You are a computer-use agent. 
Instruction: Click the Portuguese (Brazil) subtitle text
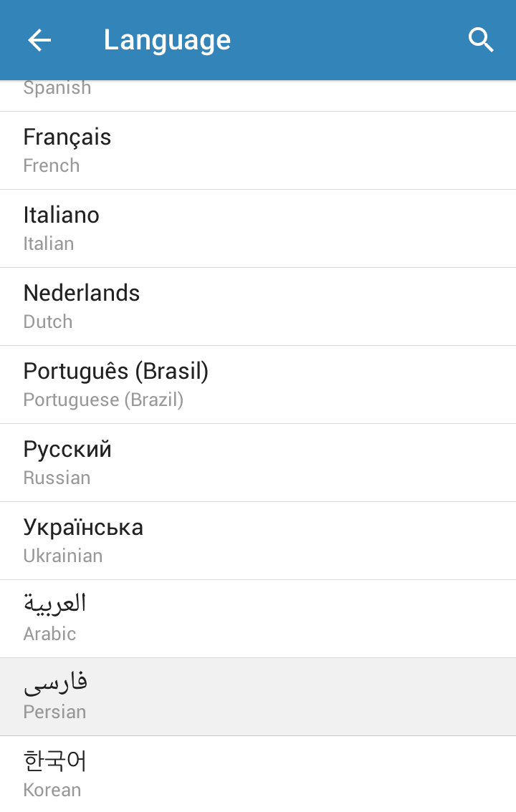click(103, 400)
